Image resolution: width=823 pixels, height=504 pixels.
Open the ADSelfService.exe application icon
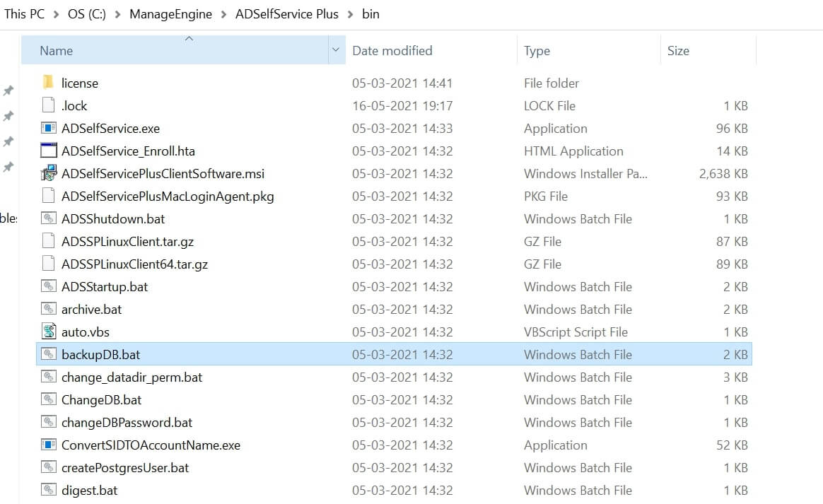(x=49, y=128)
